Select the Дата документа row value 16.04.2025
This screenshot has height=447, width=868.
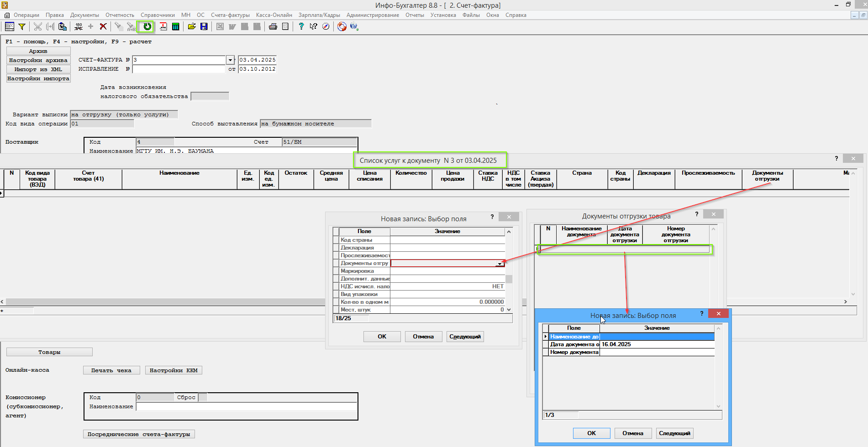point(657,344)
